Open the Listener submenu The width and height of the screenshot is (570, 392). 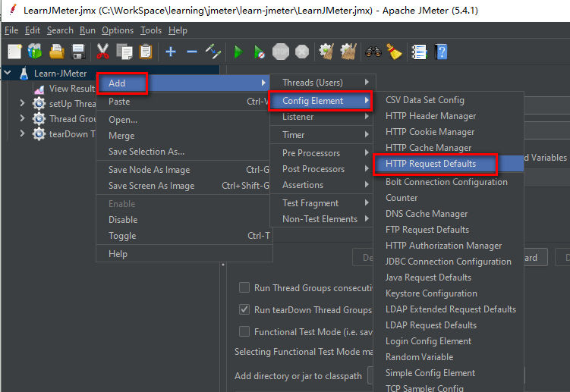pyautogui.click(x=321, y=117)
